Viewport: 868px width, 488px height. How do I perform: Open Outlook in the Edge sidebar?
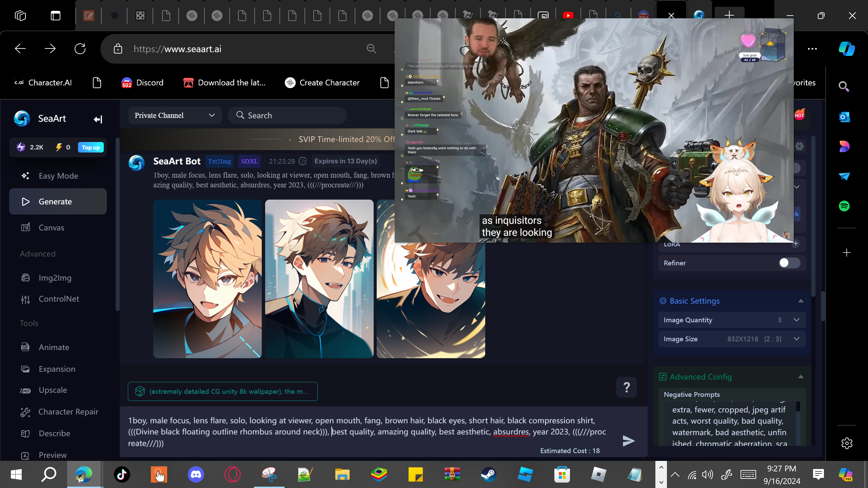click(844, 117)
